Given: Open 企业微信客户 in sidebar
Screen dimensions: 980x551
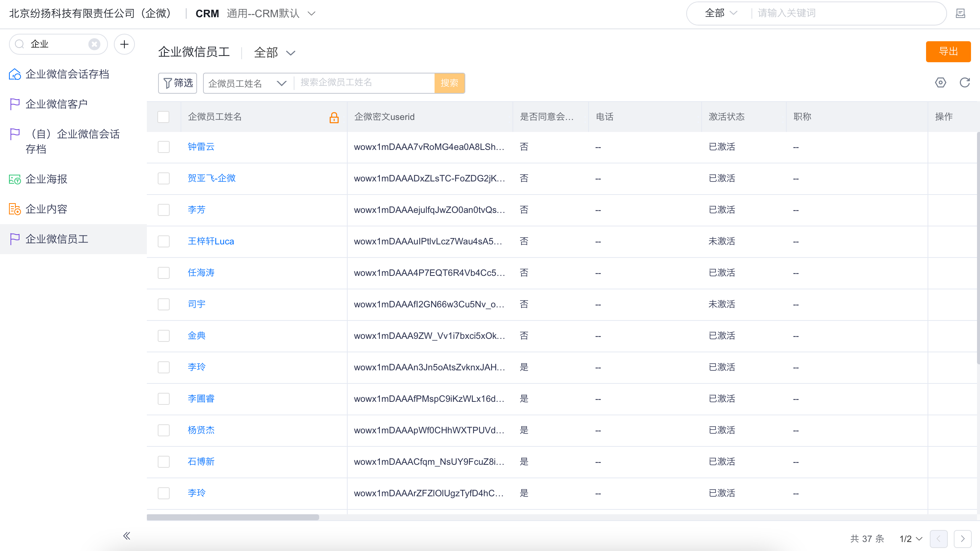Looking at the screenshot, I should (x=57, y=104).
